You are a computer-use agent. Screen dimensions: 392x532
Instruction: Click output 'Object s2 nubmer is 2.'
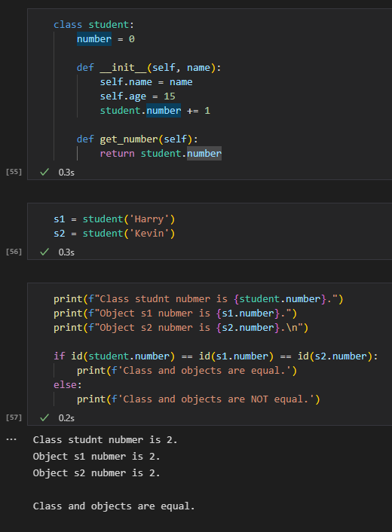(x=96, y=473)
